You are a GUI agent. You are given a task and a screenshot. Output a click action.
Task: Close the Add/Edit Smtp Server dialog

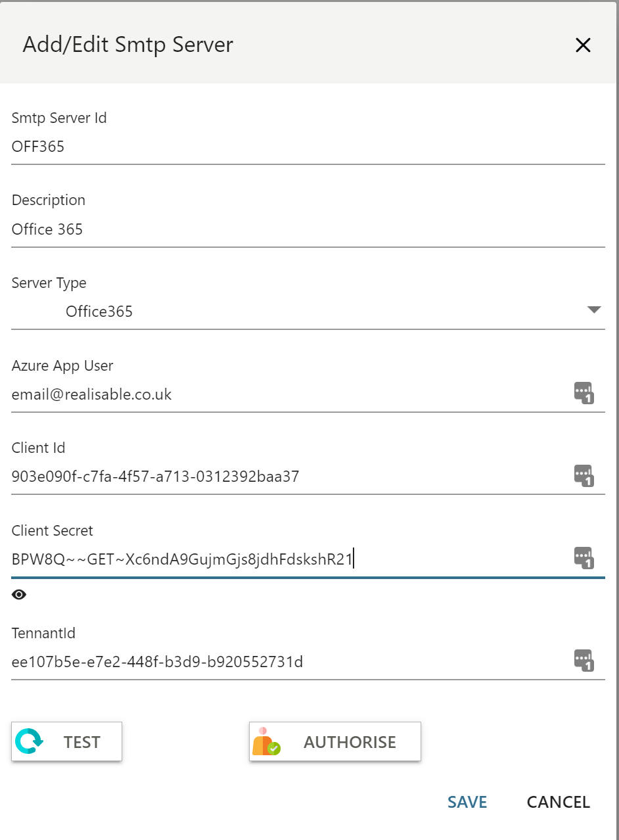[583, 45]
